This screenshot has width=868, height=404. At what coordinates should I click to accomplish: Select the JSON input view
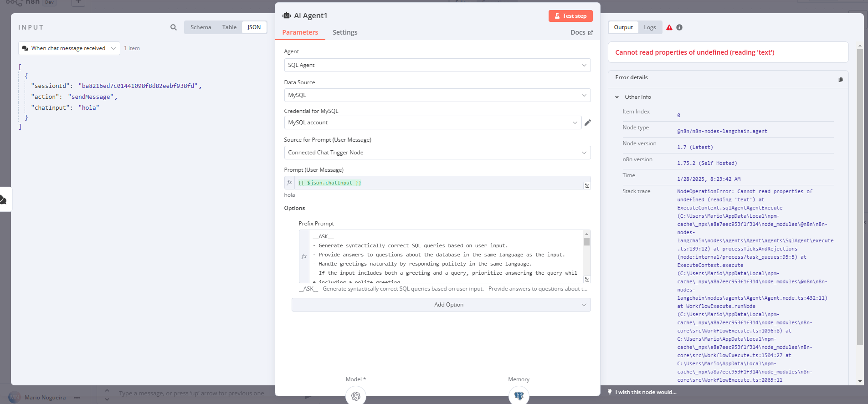click(x=254, y=27)
